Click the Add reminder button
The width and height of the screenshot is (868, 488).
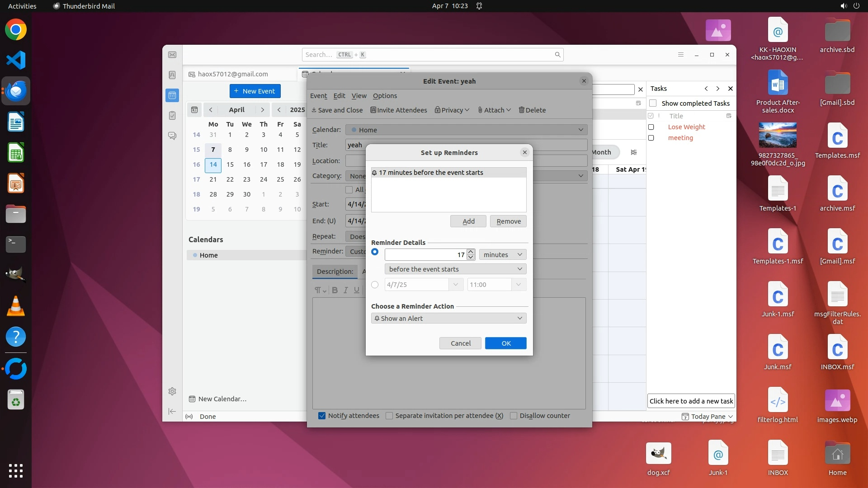click(468, 221)
